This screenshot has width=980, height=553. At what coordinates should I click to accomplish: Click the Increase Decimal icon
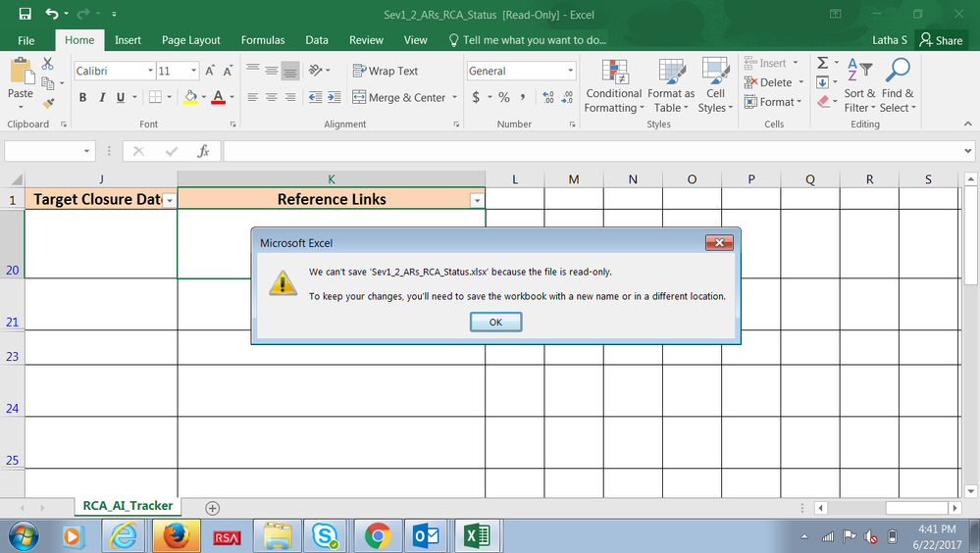[548, 97]
